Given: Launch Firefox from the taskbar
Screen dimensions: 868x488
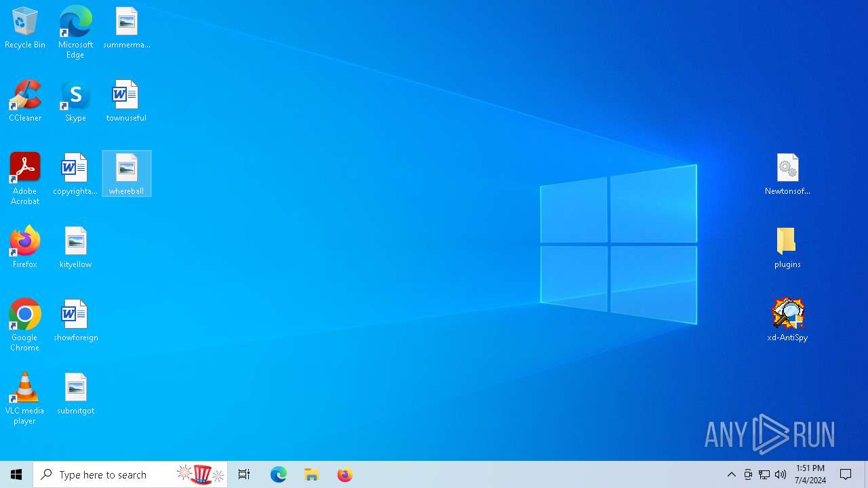Looking at the screenshot, I should (345, 474).
